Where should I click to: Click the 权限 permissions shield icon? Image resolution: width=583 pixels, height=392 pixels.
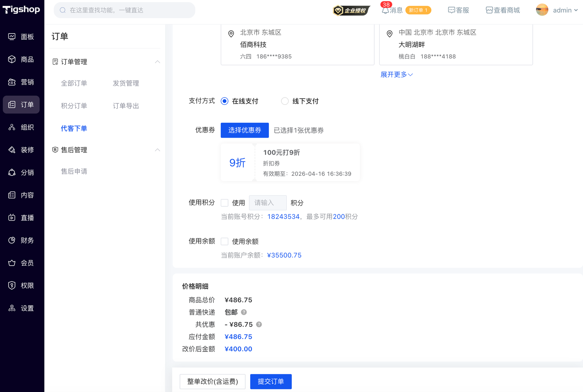point(12,285)
